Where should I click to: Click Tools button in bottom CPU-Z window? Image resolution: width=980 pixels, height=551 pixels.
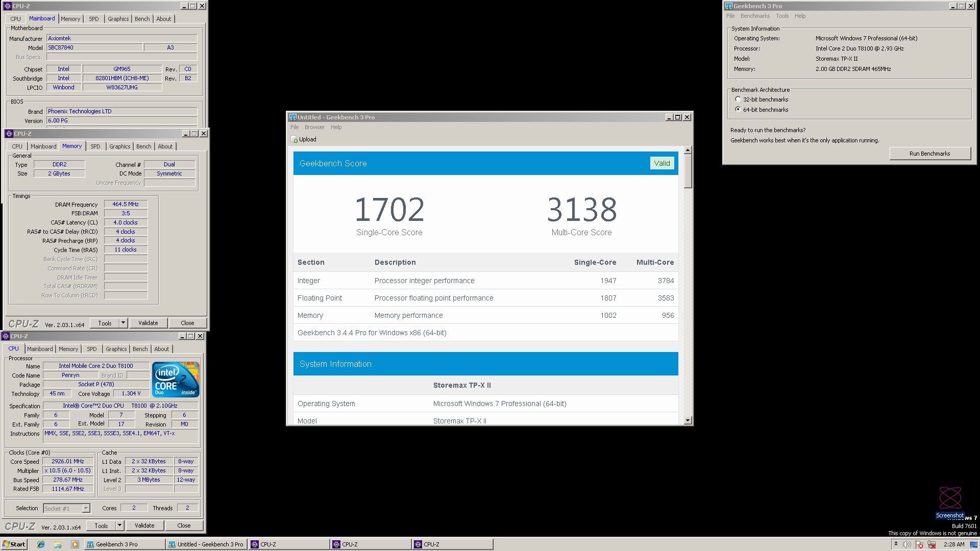coord(101,525)
